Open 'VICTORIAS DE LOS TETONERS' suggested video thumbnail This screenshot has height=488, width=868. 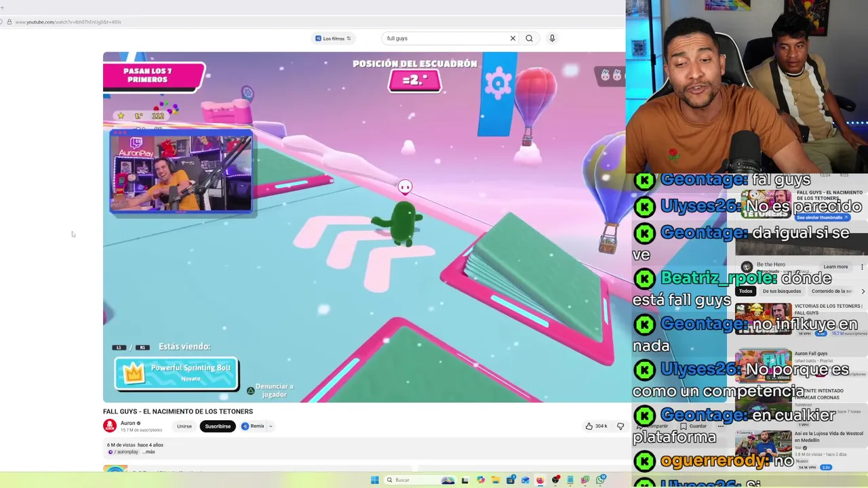point(763,320)
